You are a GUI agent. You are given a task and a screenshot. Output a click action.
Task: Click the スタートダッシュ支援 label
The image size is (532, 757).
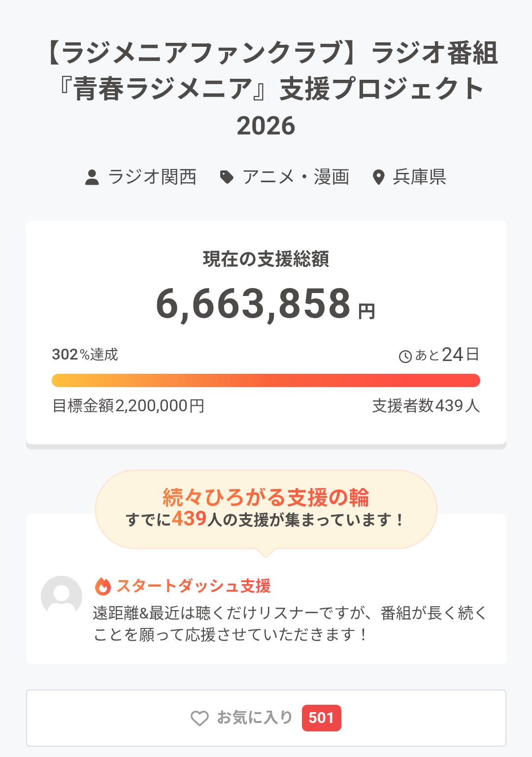(x=194, y=586)
